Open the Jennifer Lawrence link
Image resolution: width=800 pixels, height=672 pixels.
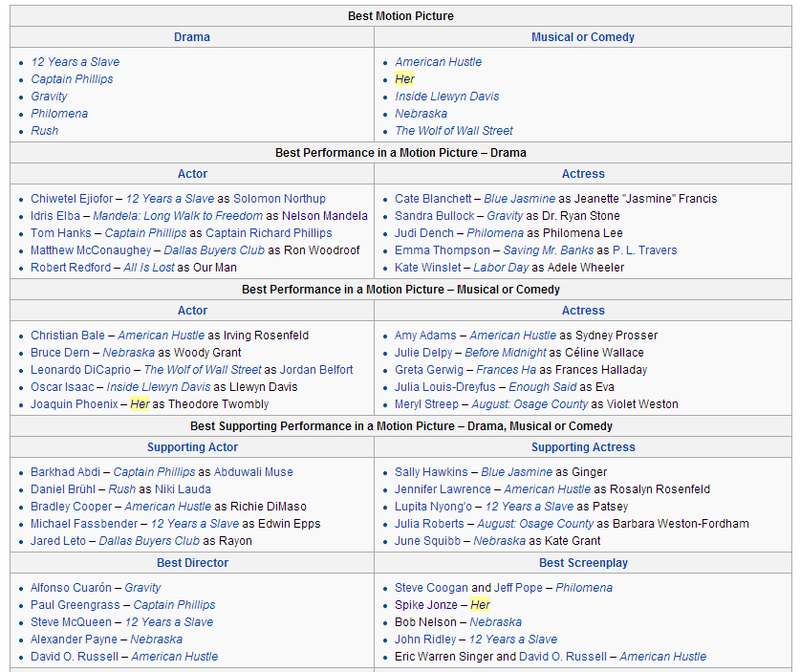tap(443, 489)
